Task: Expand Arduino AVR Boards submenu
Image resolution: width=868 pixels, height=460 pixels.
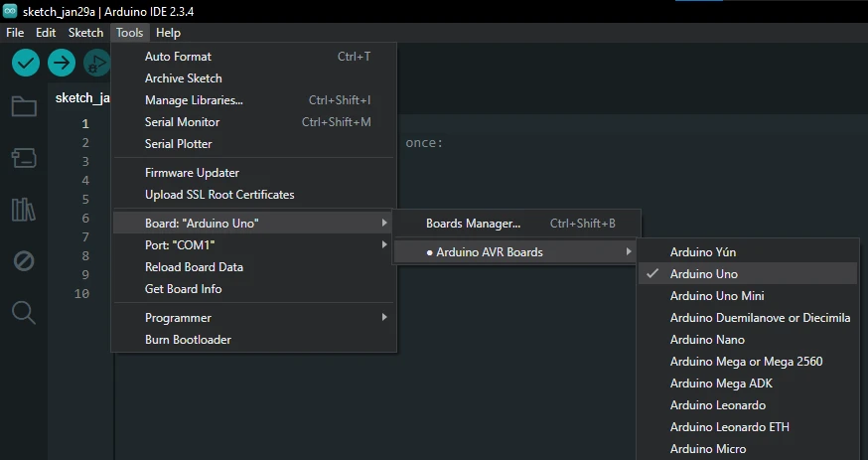Action: click(x=517, y=252)
